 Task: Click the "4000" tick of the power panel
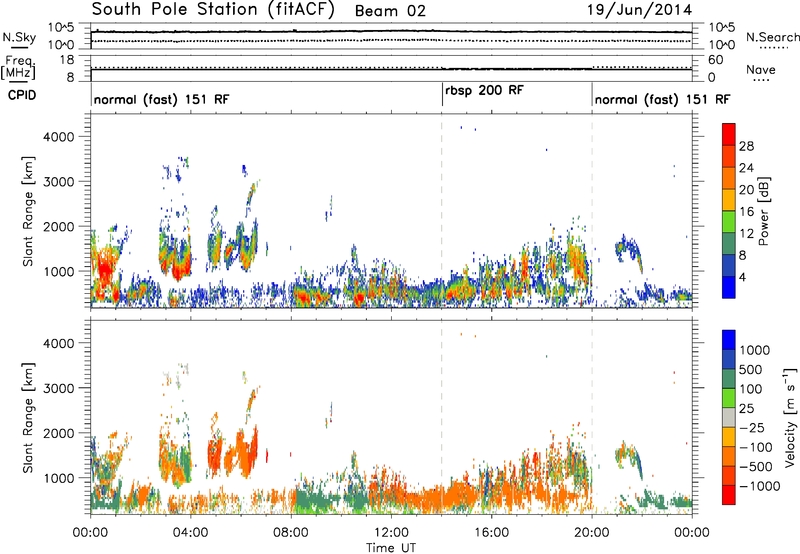58,137
